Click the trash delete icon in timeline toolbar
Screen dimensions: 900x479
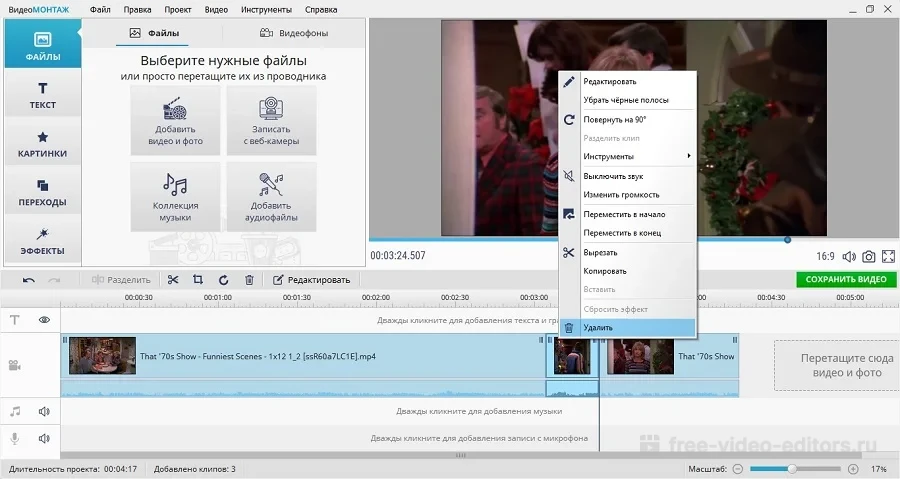[249, 280]
